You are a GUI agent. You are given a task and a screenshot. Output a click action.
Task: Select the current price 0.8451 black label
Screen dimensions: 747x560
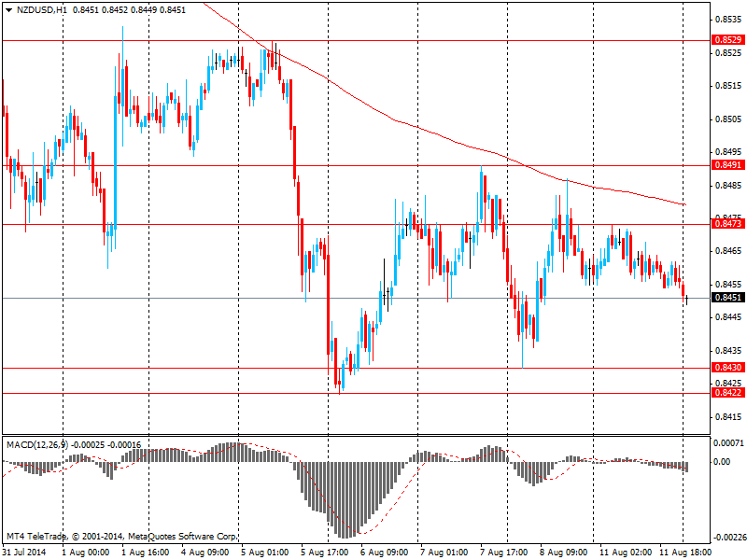pos(728,298)
